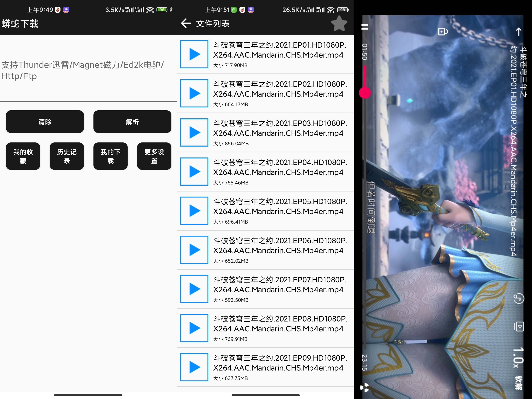Tap the back arrow beside 文件列表

(x=186, y=23)
